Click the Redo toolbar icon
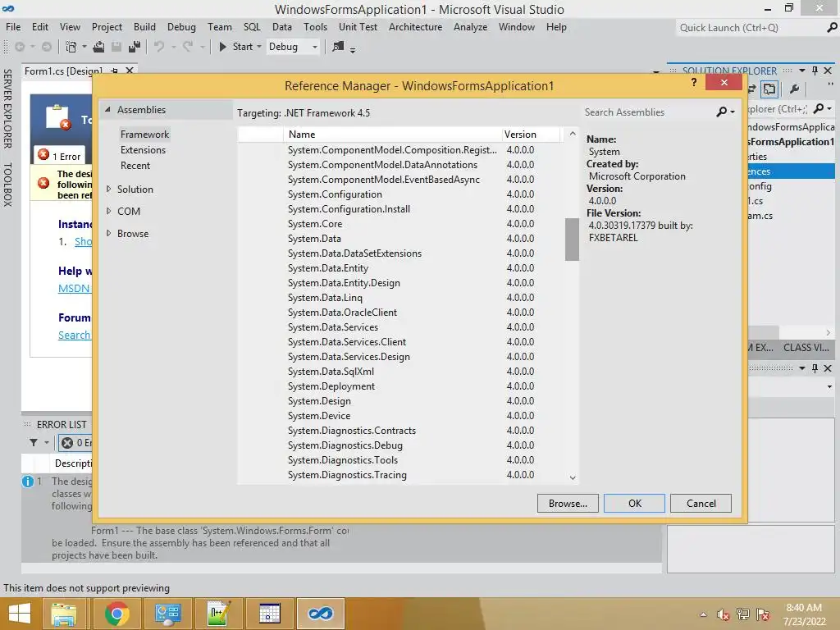Screen dimensions: 840x630 [x=188, y=47]
